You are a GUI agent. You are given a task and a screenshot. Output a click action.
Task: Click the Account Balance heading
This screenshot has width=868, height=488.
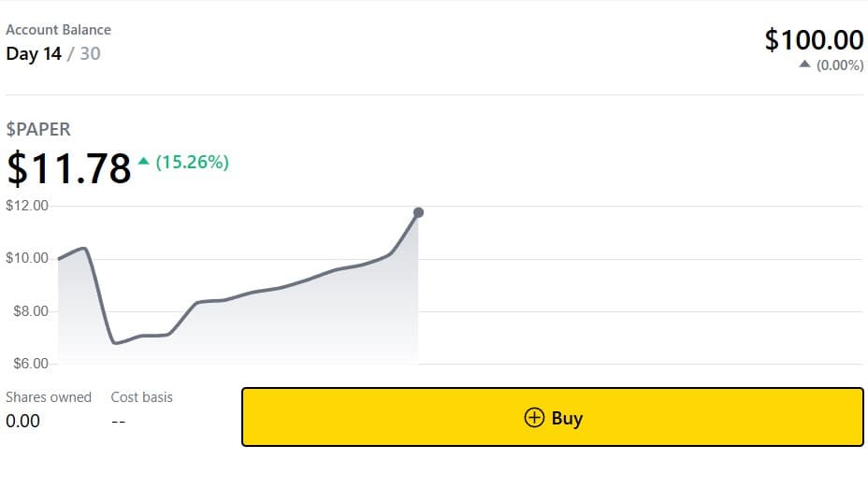(x=58, y=29)
